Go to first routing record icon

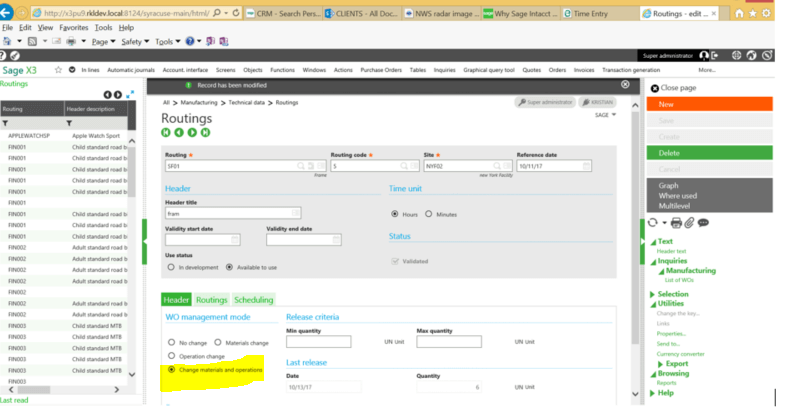(166, 132)
